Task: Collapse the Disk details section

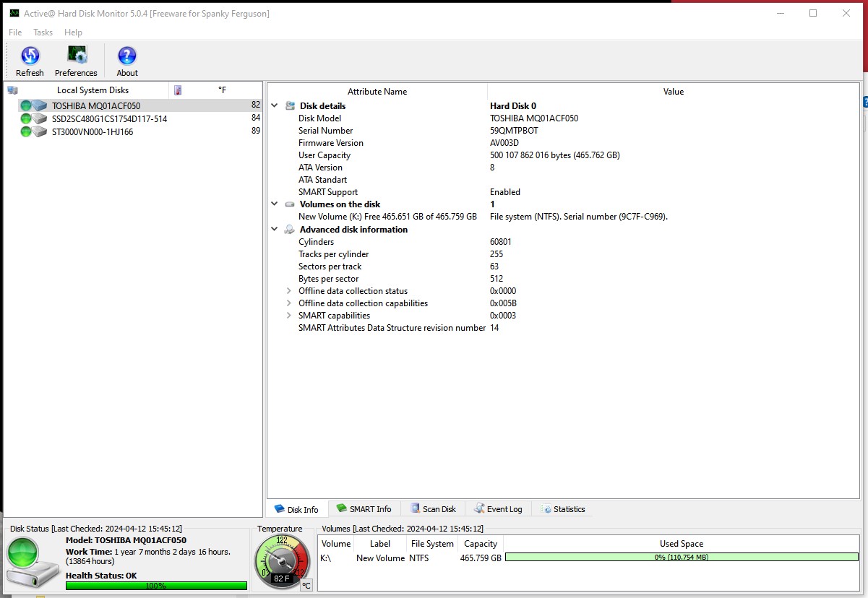Action: [x=274, y=105]
